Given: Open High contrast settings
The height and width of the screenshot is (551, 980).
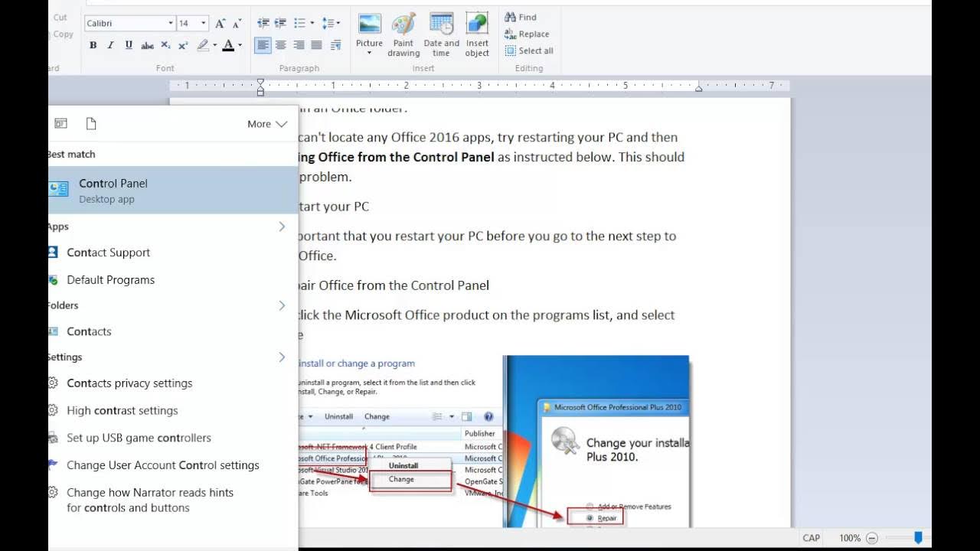Looking at the screenshot, I should click(x=173, y=411).
